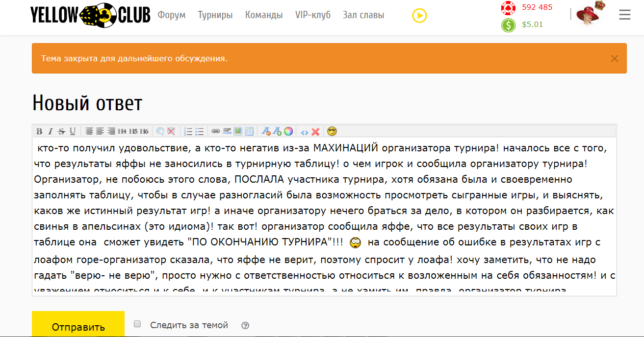Open the text color picker
644x337 pixels.
point(288,131)
